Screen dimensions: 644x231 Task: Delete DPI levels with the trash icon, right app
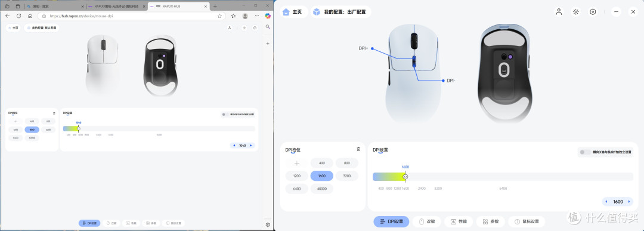pyautogui.click(x=358, y=149)
